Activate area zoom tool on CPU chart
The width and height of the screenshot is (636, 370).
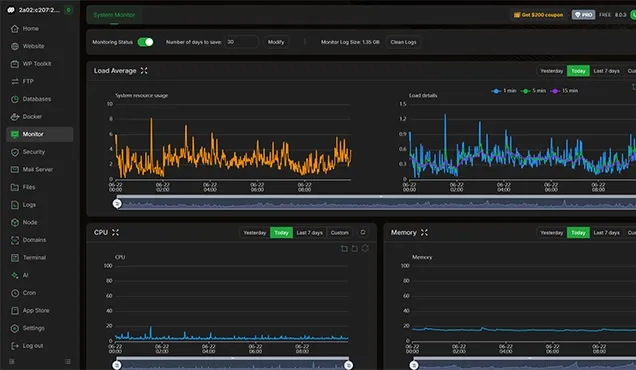point(344,248)
